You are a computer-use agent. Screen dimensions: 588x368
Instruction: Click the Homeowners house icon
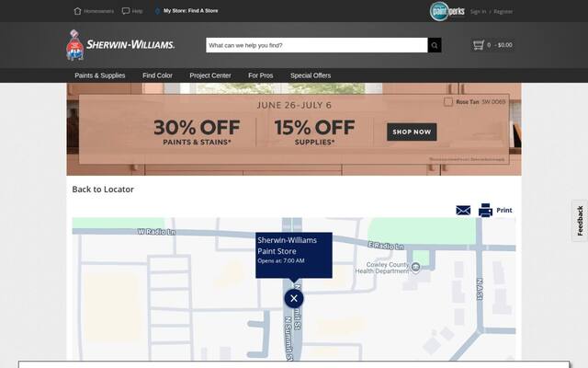pos(77,11)
